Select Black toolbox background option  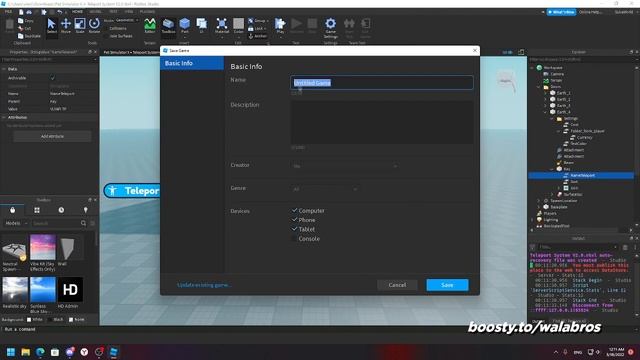pyautogui.click(x=50, y=320)
